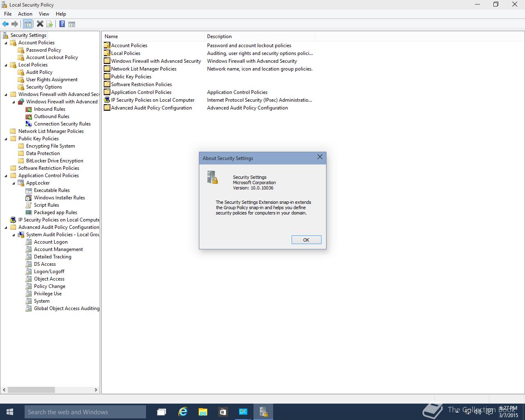Open the Action menu

click(x=25, y=14)
